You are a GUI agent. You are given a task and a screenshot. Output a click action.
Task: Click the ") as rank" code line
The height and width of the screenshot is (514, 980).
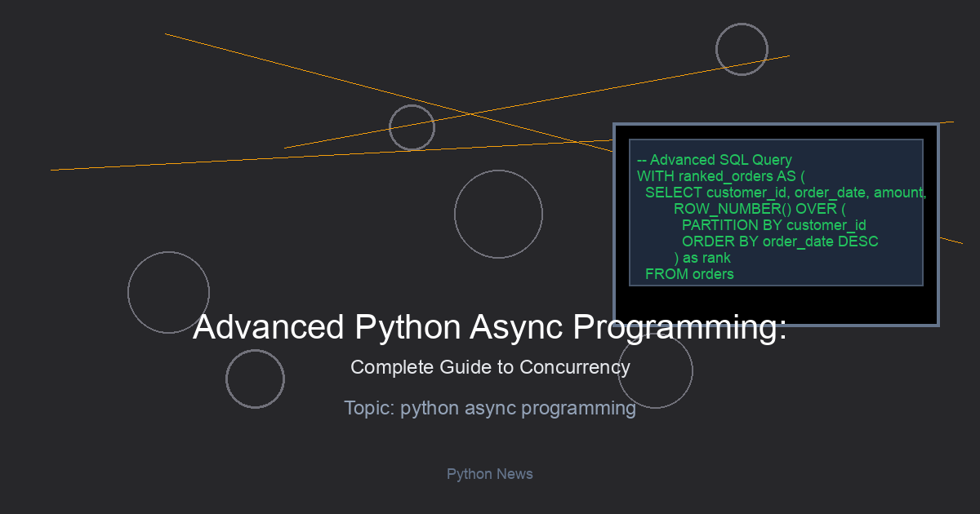click(702, 258)
